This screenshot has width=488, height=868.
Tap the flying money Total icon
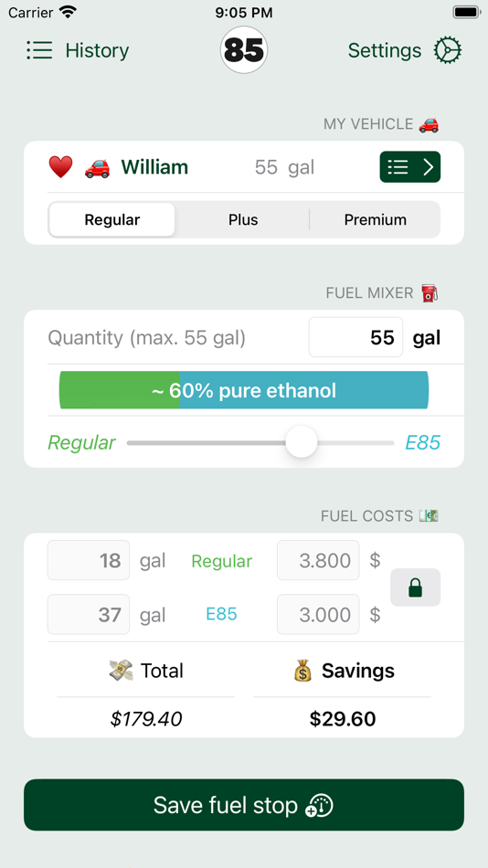coord(121,671)
